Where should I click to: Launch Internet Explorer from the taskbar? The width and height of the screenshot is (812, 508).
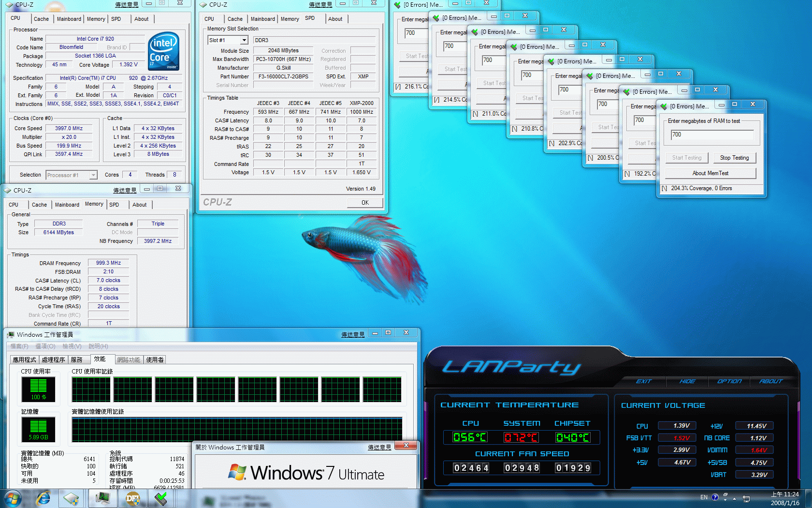coord(43,498)
